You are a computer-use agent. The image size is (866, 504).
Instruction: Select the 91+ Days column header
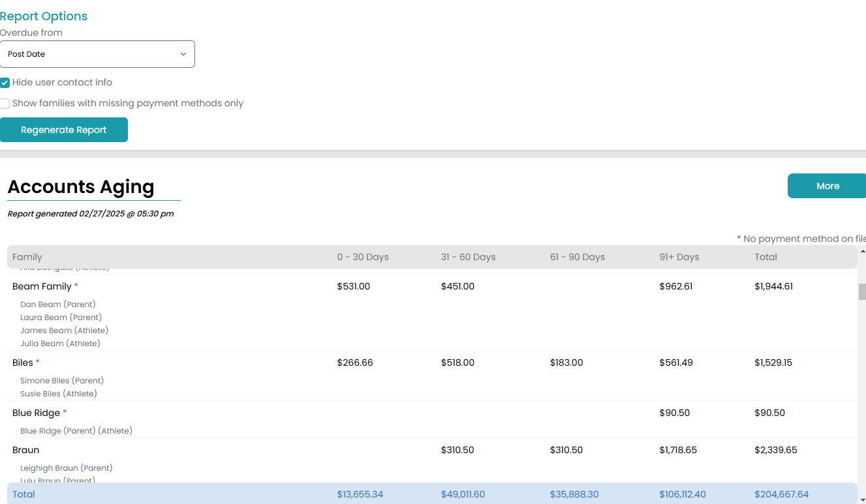tap(679, 257)
